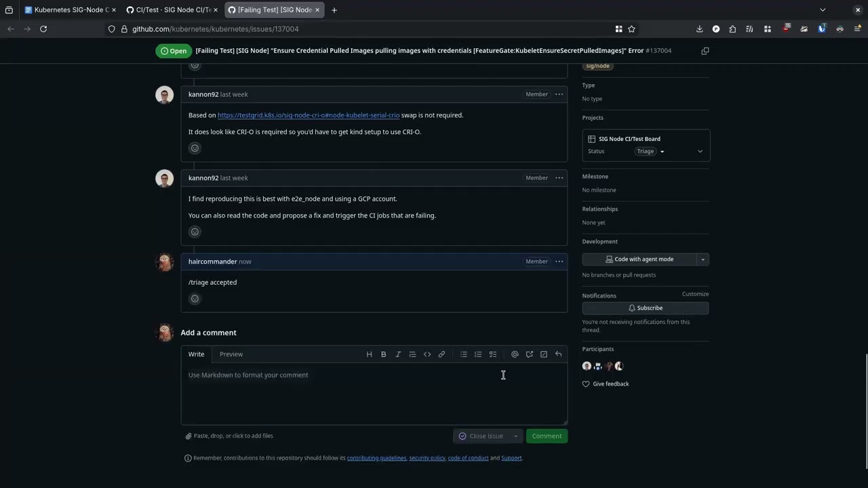Image resolution: width=868 pixels, height=488 pixels.
Task: Open saved replies arrow icon
Action: click(558, 354)
